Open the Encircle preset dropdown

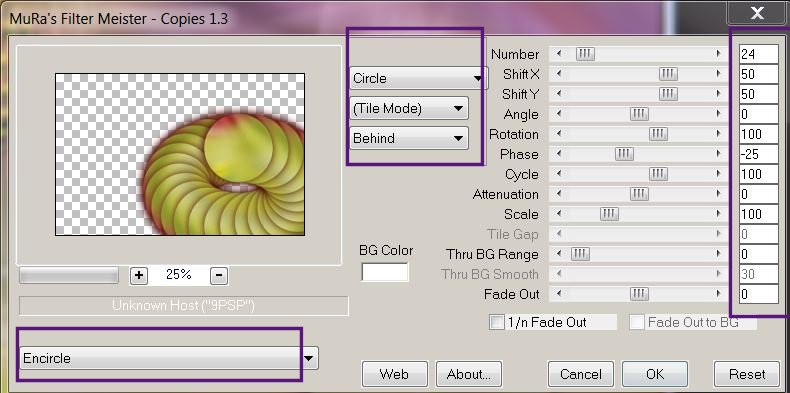169,358
